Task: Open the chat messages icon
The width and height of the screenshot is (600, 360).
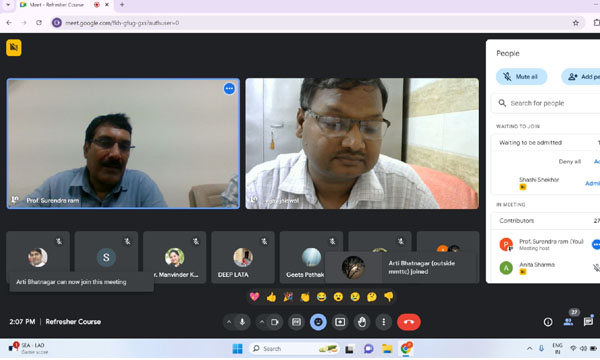Action: click(x=589, y=322)
